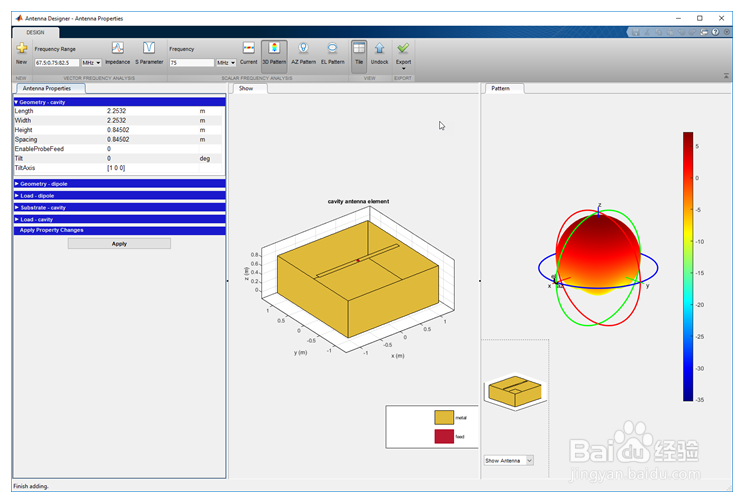Click the Undo icon in quick access bar
742x500 pixels.
pyautogui.click(x=681, y=32)
